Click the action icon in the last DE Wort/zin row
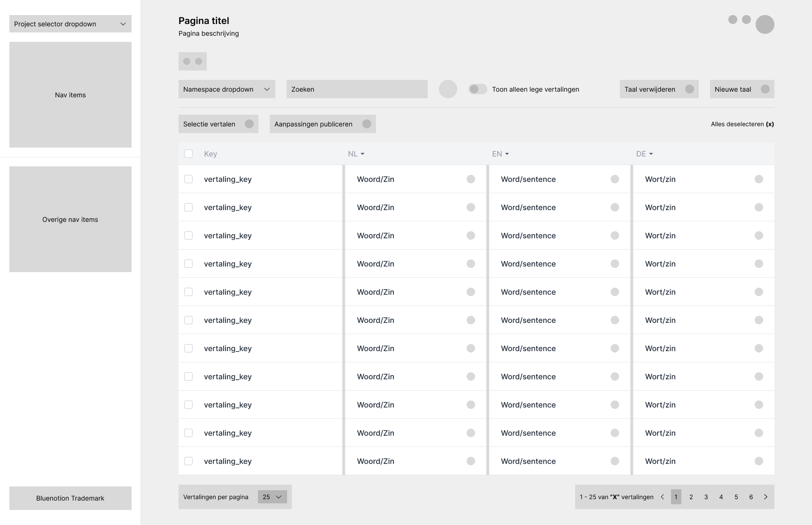 759,461
